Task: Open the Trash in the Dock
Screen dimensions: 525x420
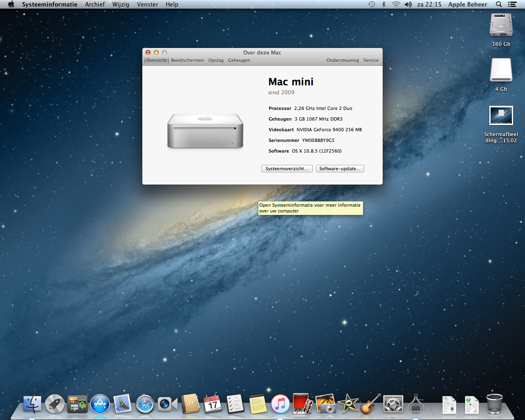Action: pos(494,404)
